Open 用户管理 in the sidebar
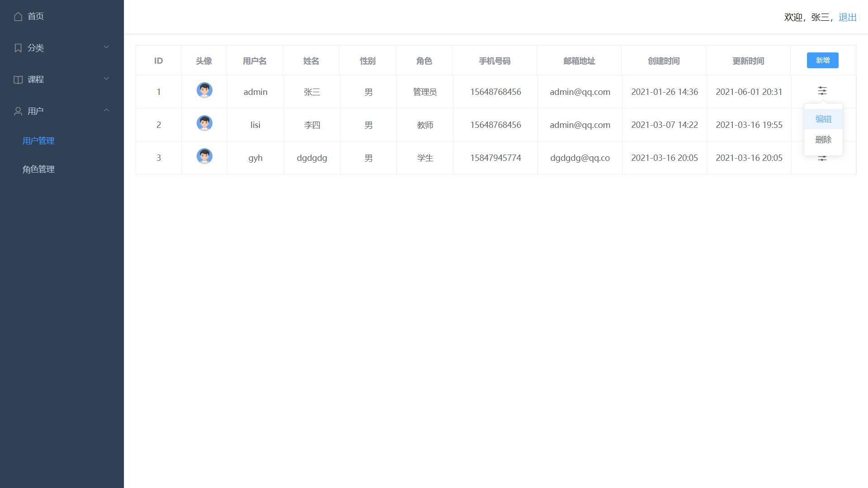Screen dimensions: 868x488 coord(38,141)
